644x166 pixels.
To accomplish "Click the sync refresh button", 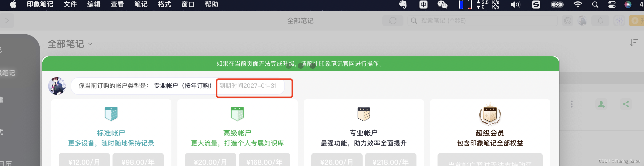I will pyautogui.click(x=393, y=21).
